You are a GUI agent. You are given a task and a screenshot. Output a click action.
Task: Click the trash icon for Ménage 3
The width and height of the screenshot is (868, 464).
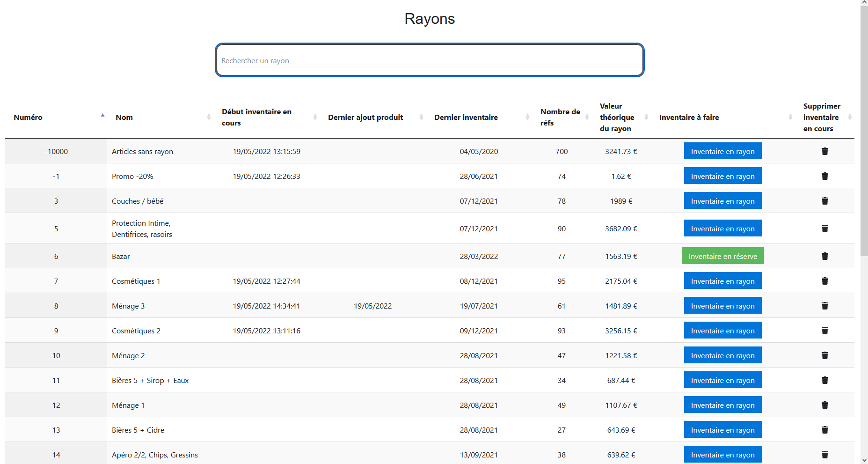[825, 306]
